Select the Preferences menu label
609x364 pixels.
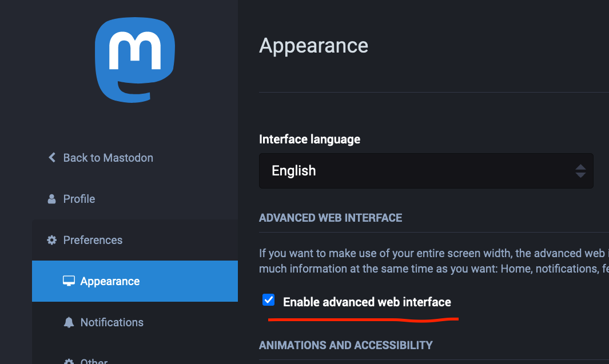point(93,240)
